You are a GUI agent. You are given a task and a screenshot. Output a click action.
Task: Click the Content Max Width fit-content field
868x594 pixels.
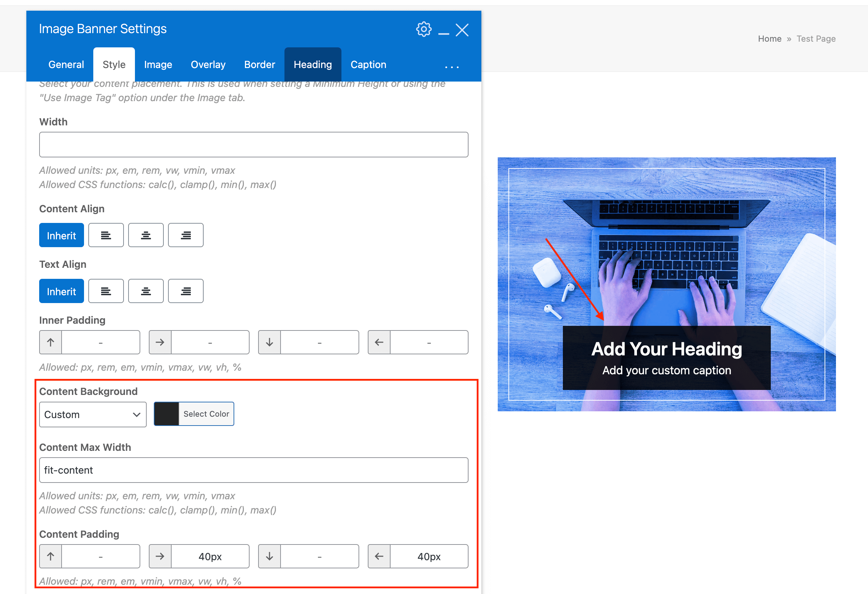coord(253,470)
